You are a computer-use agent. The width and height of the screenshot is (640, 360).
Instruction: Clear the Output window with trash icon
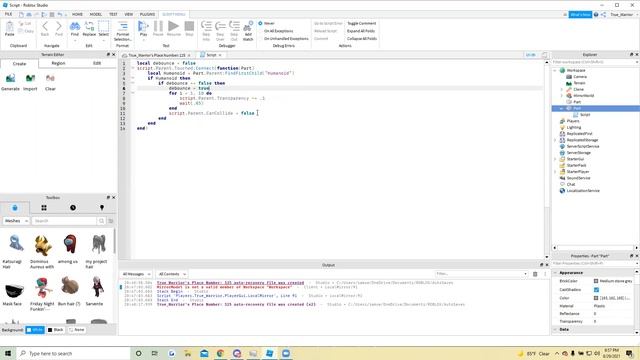click(535, 274)
